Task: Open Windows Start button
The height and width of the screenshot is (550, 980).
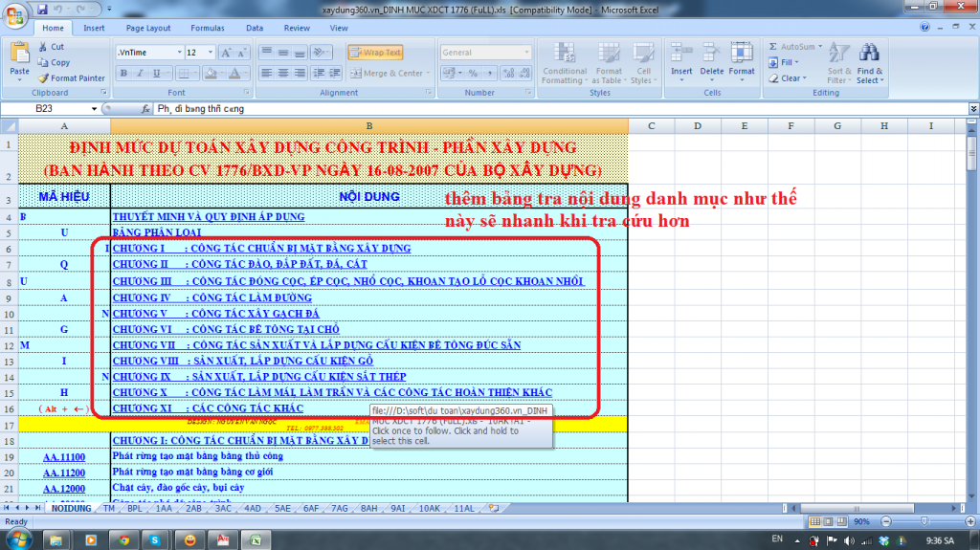Action: coord(17,539)
